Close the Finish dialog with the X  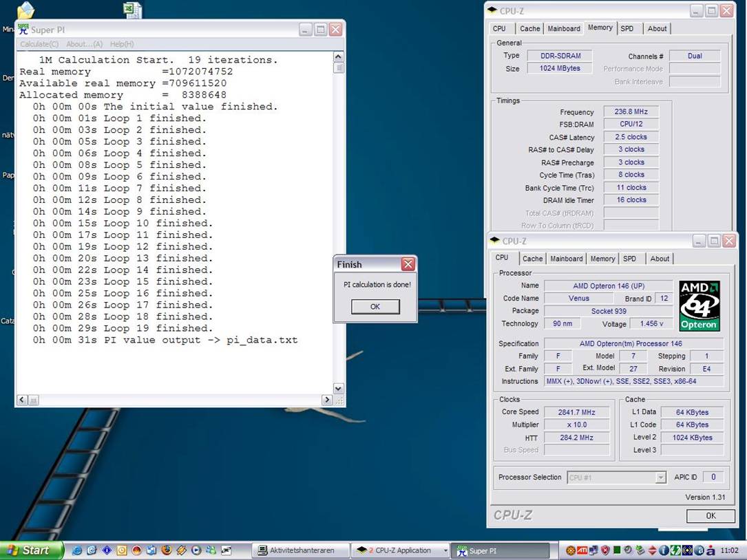408,264
